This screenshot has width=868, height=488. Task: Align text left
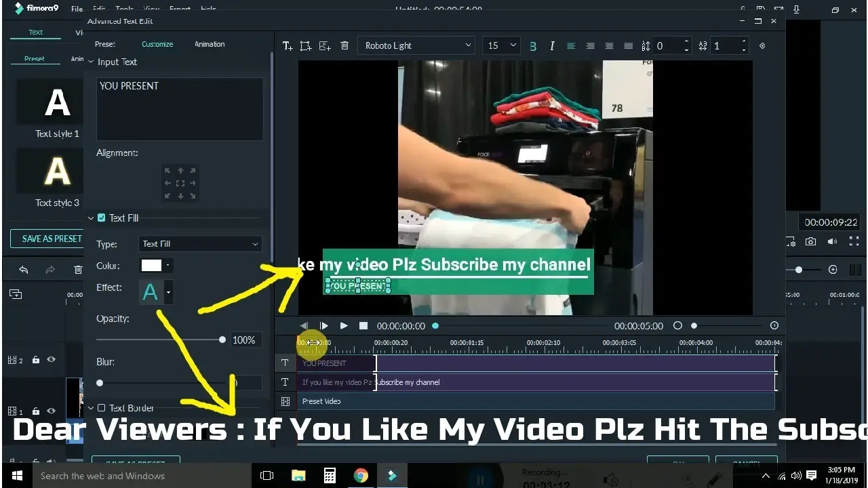[571, 45]
